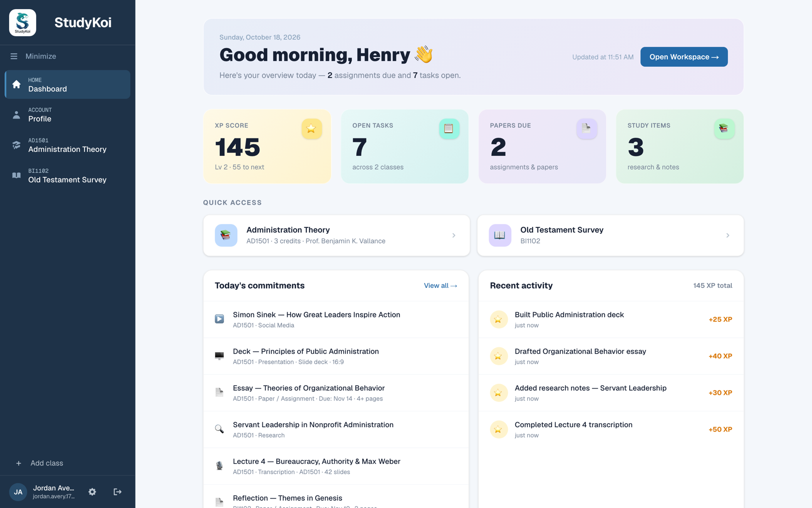Select 'Drafted Organizational Behavior essay' activity
Image resolution: width=812 pixels, height=508 pixels.
click(611, 356)
